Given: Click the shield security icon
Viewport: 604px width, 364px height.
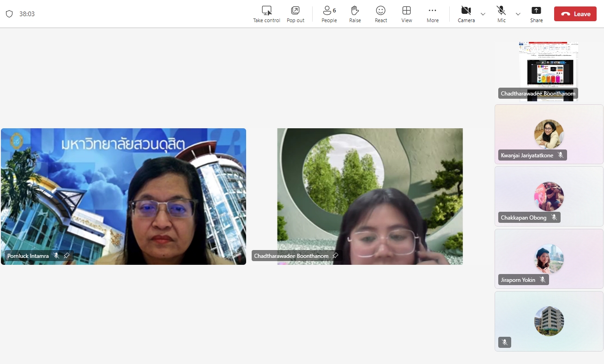Looking at the screenshot, I should [x=9, y=14].
